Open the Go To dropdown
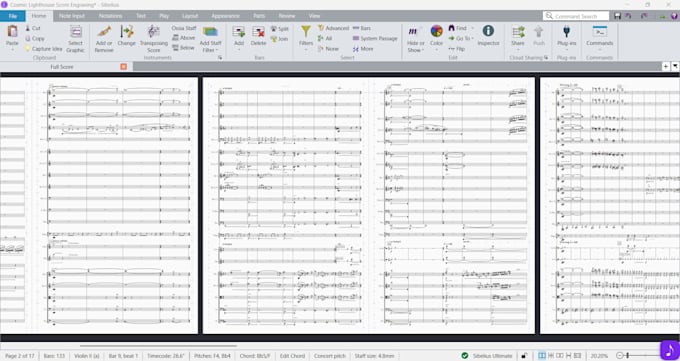 (x=461, y=39)
